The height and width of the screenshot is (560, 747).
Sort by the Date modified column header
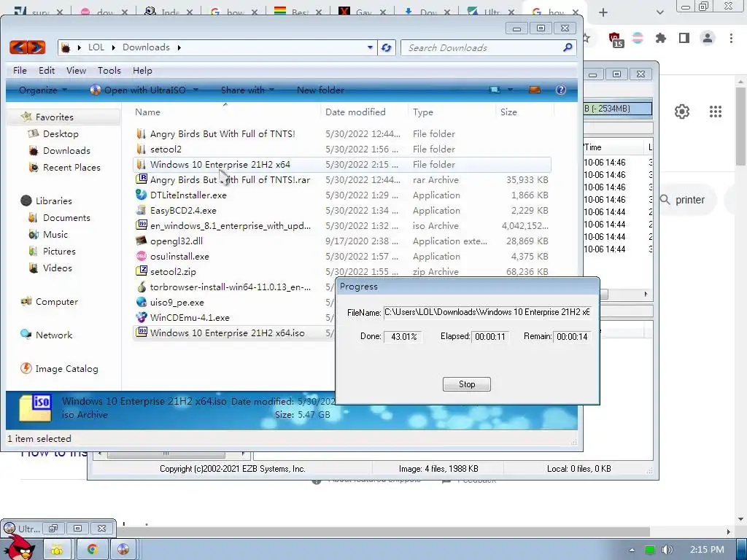[x=355, y=112]
